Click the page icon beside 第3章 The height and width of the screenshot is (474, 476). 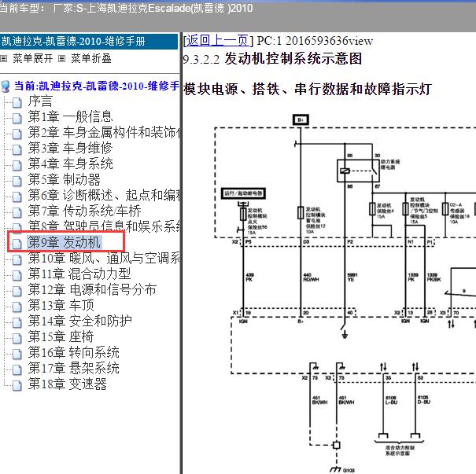coord(17,150)
